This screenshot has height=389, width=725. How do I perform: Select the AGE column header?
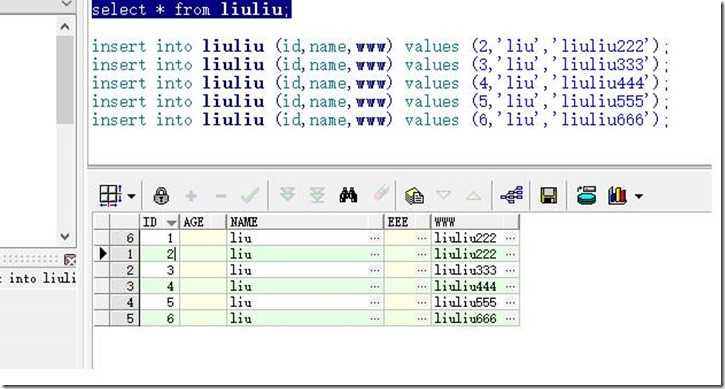(x=203, y=222)
